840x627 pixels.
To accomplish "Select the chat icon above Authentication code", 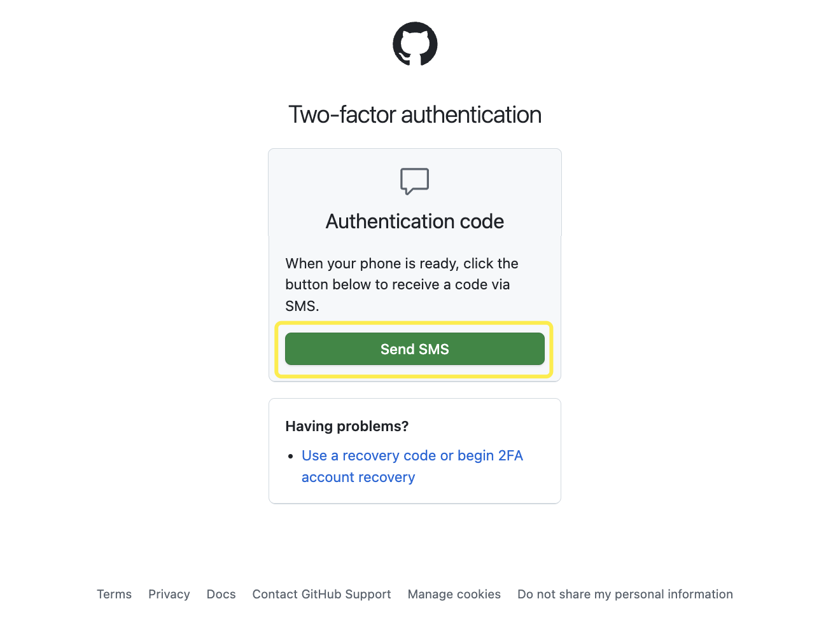I will coord(414,181).
